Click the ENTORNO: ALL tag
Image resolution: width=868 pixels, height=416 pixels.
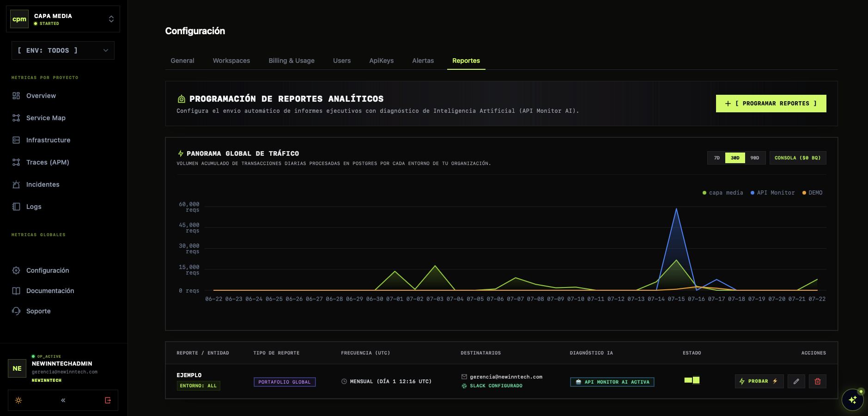pyautogui.click(x=198, y=385)
